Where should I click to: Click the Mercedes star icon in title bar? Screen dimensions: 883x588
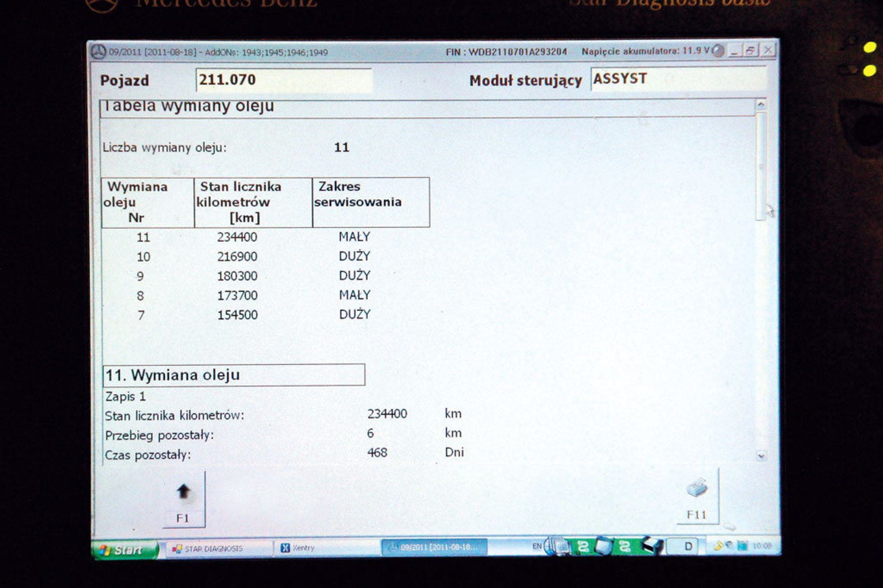[98, 52]
